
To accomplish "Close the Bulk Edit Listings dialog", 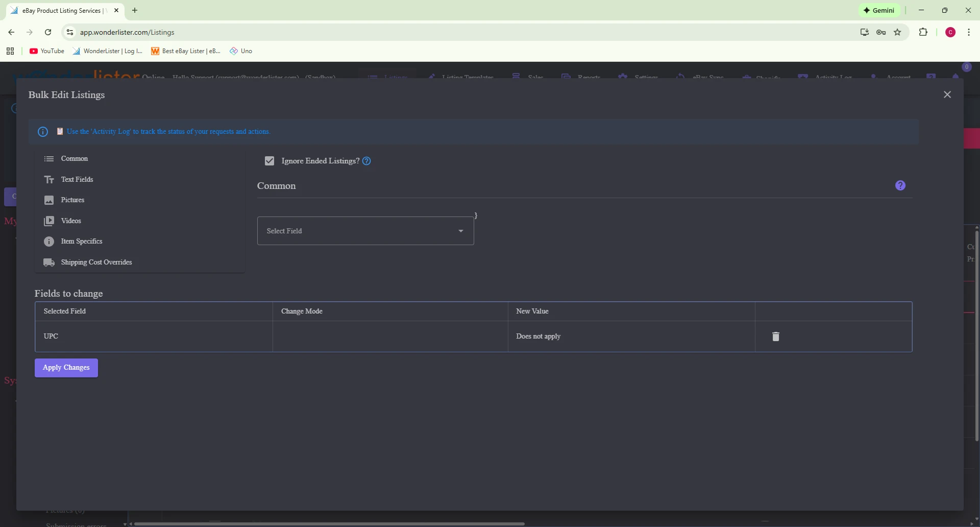I will pos(947,94).
